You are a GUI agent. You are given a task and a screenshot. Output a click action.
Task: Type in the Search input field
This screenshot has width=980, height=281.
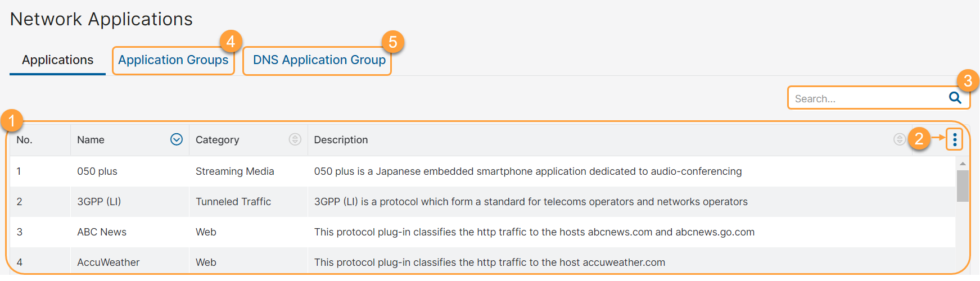[x=866, y=98]
